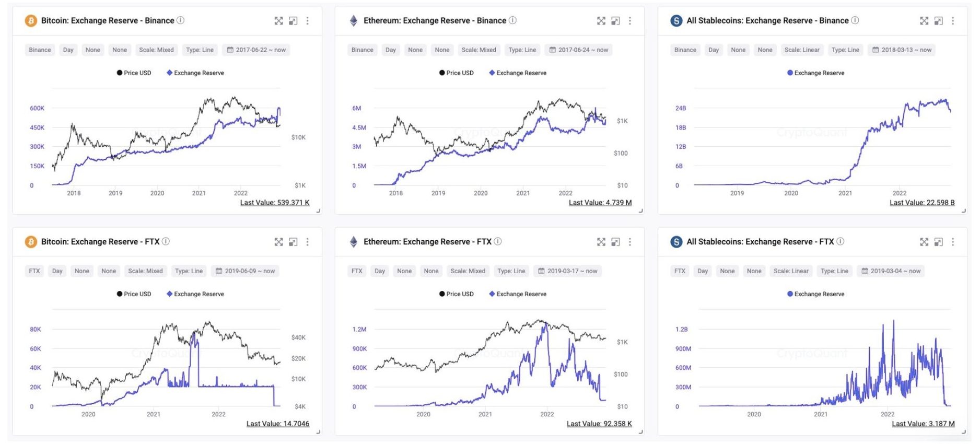Open fullscreen view of Bitcoin Binance chart
This screenshot has height=444, width=980.
(279, 21)
